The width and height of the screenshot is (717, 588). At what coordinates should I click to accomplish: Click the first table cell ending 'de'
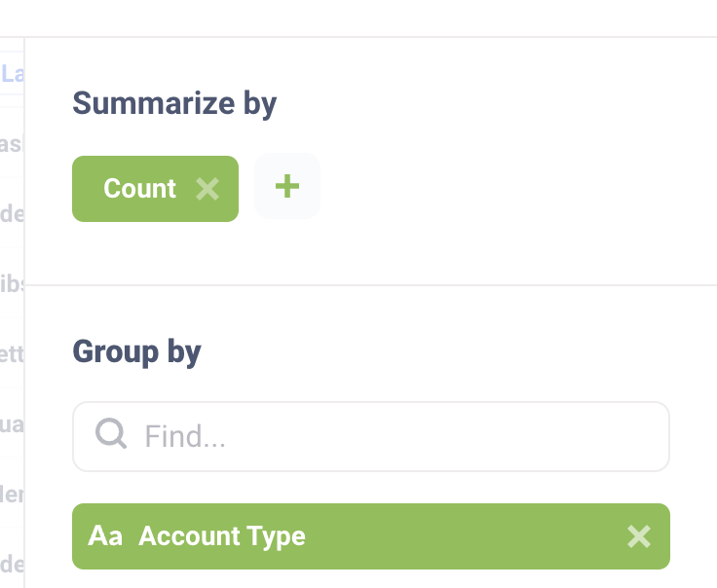click(13, 213)
